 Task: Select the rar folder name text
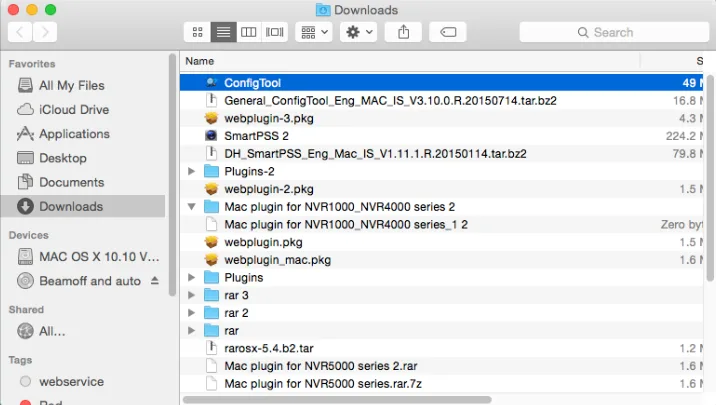point(232,331)
